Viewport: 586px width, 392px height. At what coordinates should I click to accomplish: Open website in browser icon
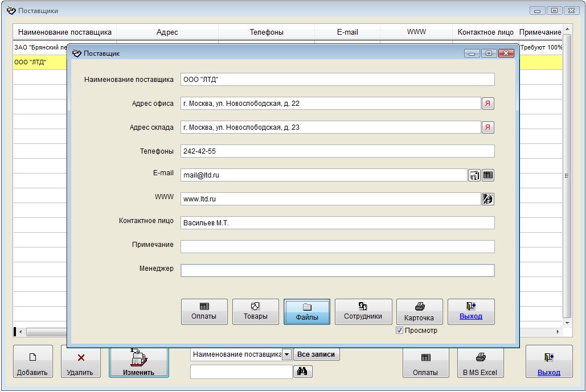coord(488,199)
